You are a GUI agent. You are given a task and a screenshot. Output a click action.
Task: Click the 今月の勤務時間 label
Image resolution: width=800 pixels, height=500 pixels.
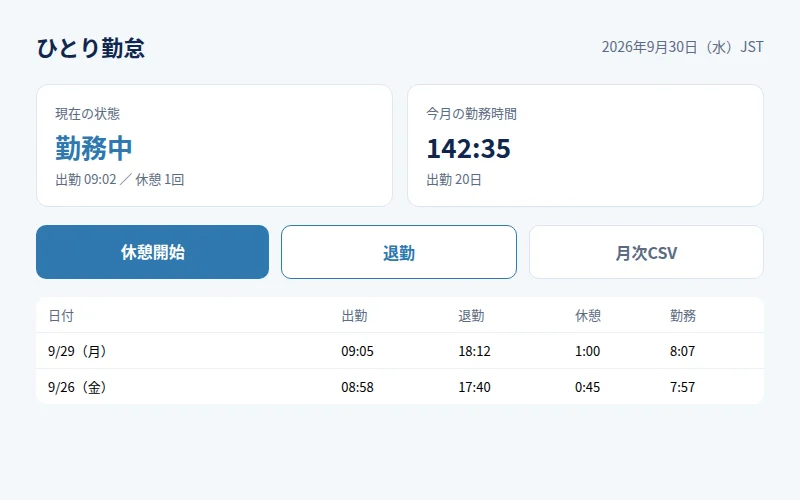pyautogui.click(x=472, y=114)
